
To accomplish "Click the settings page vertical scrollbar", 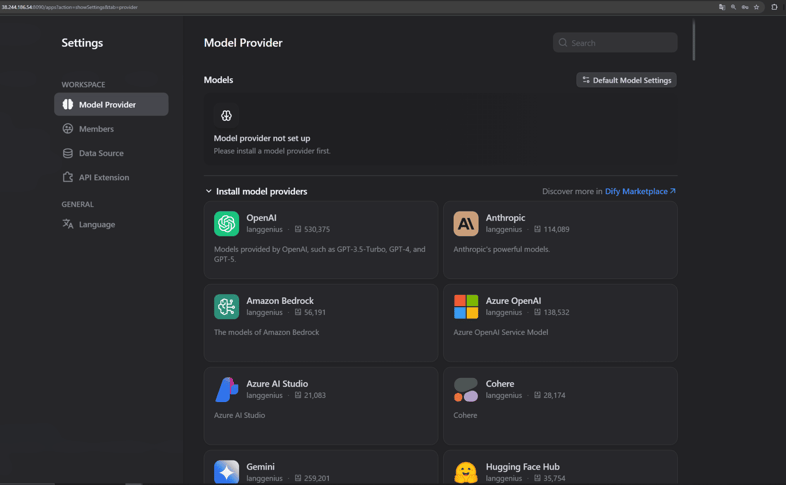I will (x=694, y=40).
